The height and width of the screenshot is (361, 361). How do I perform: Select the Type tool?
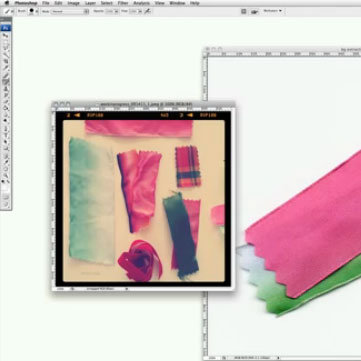[x=6, y=135]
